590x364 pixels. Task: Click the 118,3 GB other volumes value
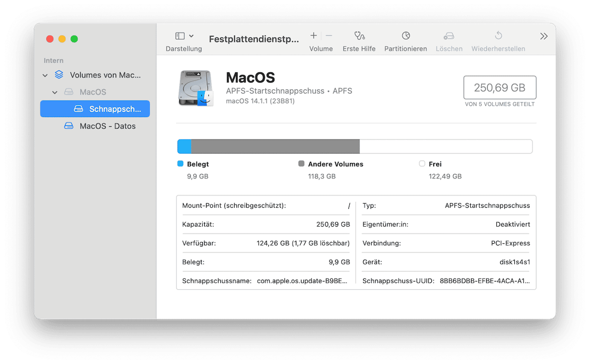coord(322,176)
